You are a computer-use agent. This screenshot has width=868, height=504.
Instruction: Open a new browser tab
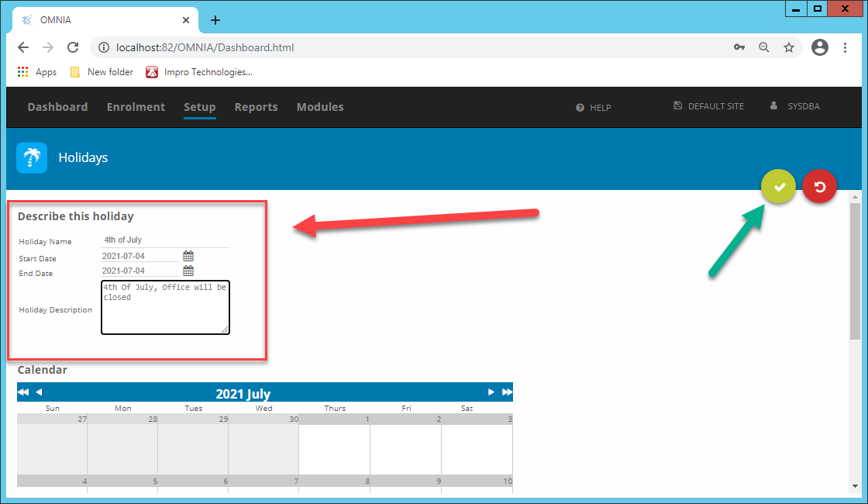tap(215, 20)
